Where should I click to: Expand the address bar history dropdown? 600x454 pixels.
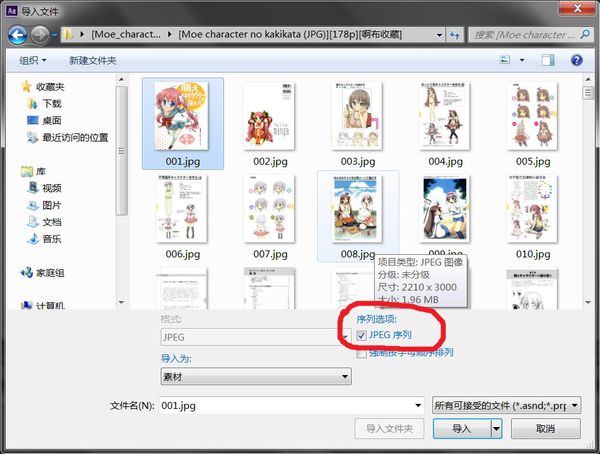pyautogui.click(x=439, y=35)
